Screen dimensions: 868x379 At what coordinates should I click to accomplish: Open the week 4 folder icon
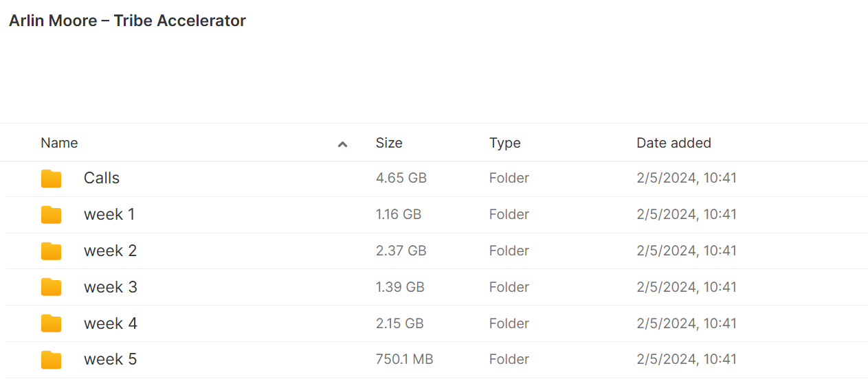tap(51, 324)
